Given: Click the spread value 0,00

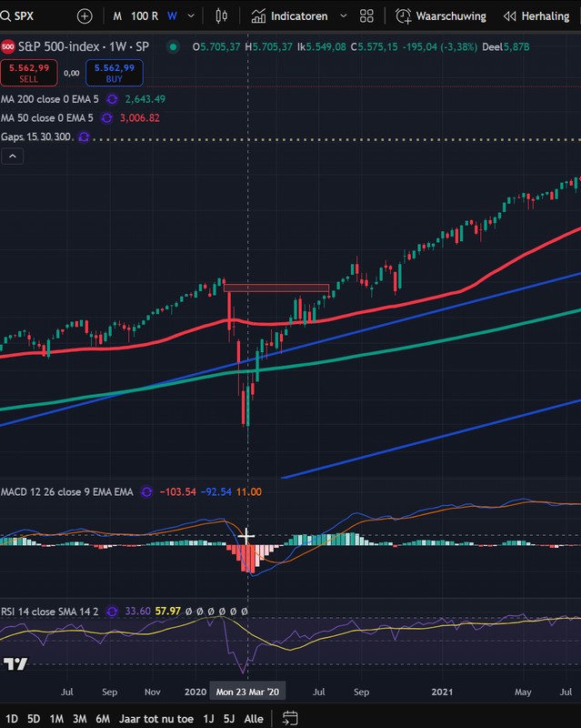Looking at the screenshot, I should 72,73.
